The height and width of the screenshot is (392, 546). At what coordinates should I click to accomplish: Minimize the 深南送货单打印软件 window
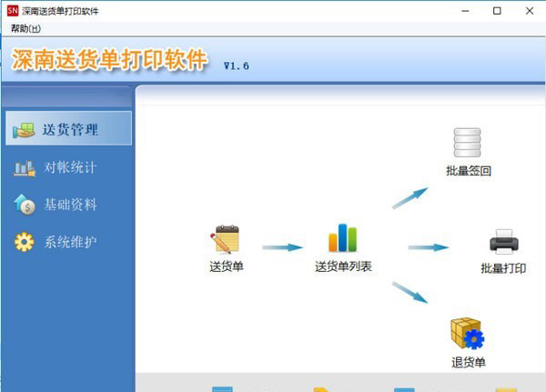[x=465, y=11]
